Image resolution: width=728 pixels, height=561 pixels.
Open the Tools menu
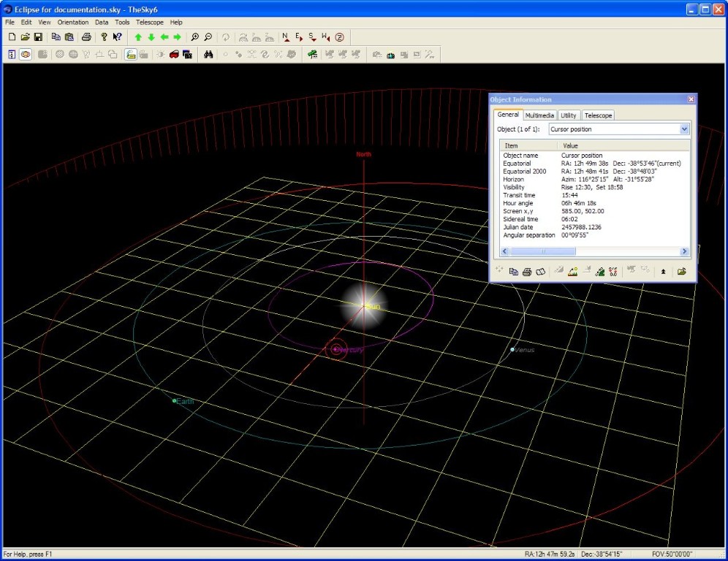coord(122,22)
